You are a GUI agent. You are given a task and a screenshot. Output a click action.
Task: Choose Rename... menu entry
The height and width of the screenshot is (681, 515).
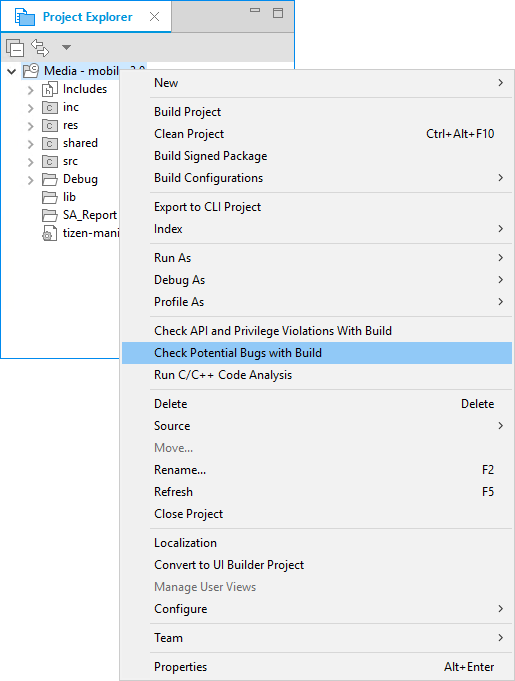[317, 469]
